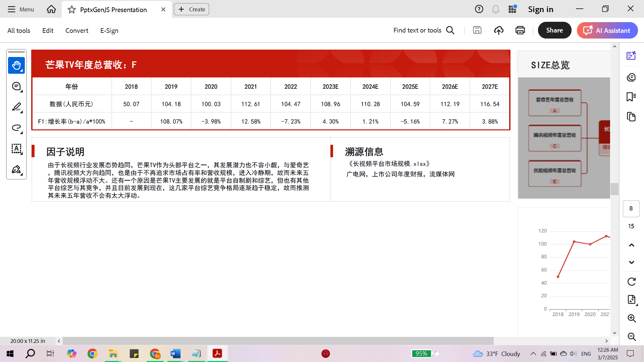Viewport: 644px width, 362px height.
Task: Click the Zoom in icon
Action: click(632, 318)
